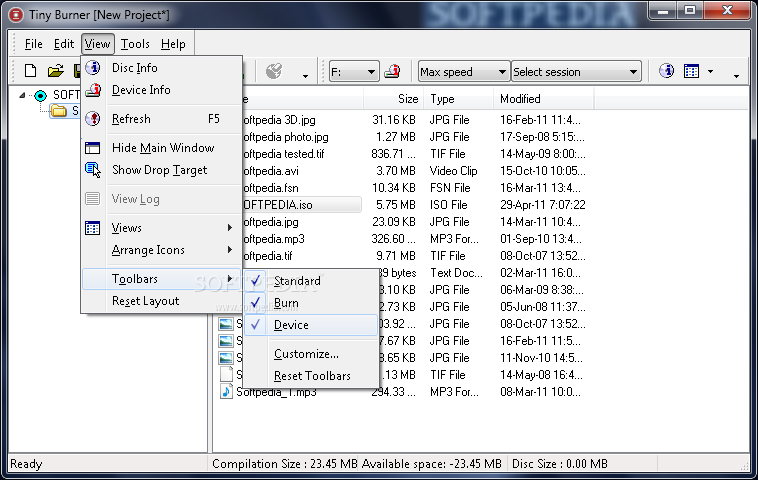The image size is (758, 480).
Task: Open the toolbar options arrow at far right
Action: (736, 76)
